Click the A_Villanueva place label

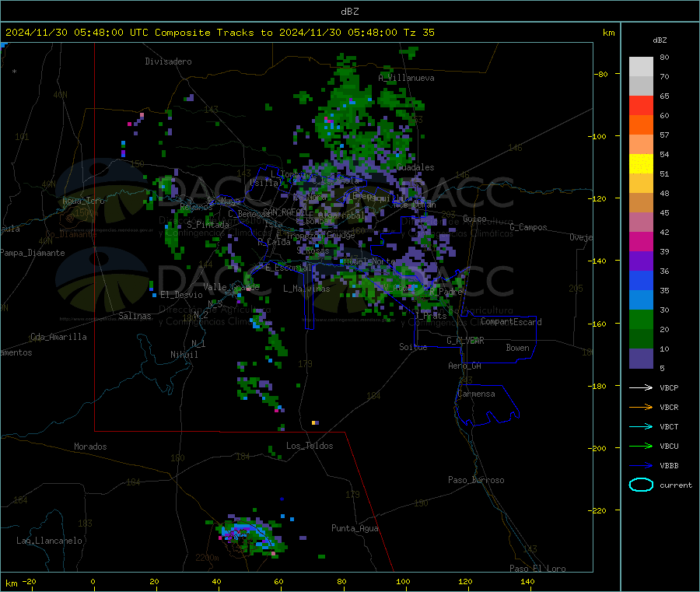click(x=406, y=78)
